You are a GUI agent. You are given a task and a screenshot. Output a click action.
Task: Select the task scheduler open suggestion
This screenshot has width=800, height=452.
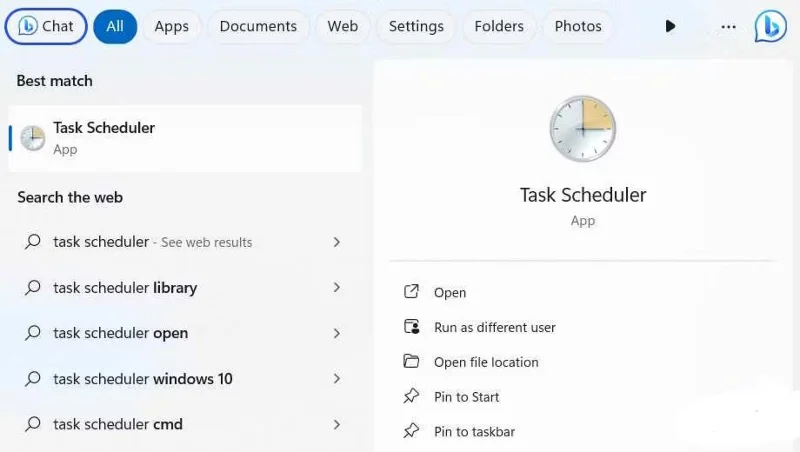click(185, 333)
